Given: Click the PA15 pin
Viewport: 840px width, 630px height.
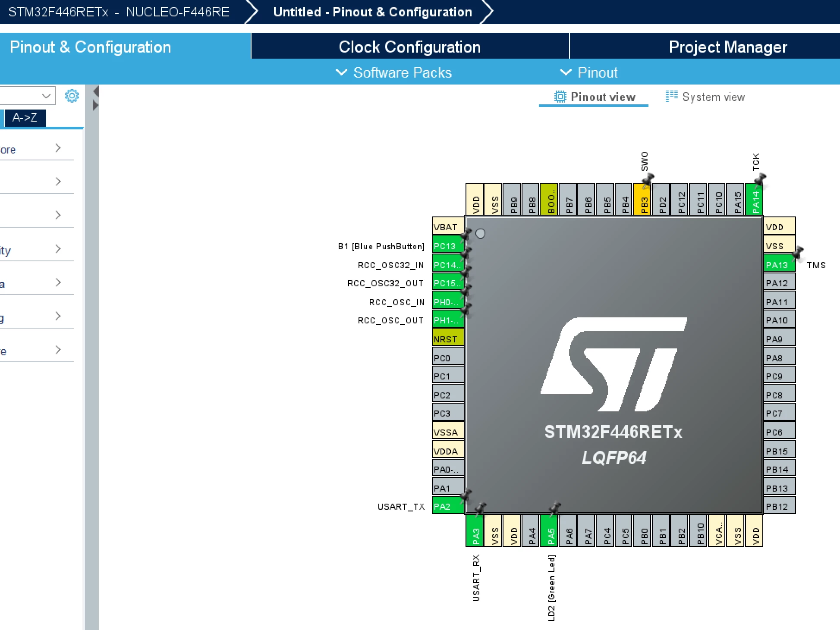Looking at the screenshot, I should pos(736,199).
